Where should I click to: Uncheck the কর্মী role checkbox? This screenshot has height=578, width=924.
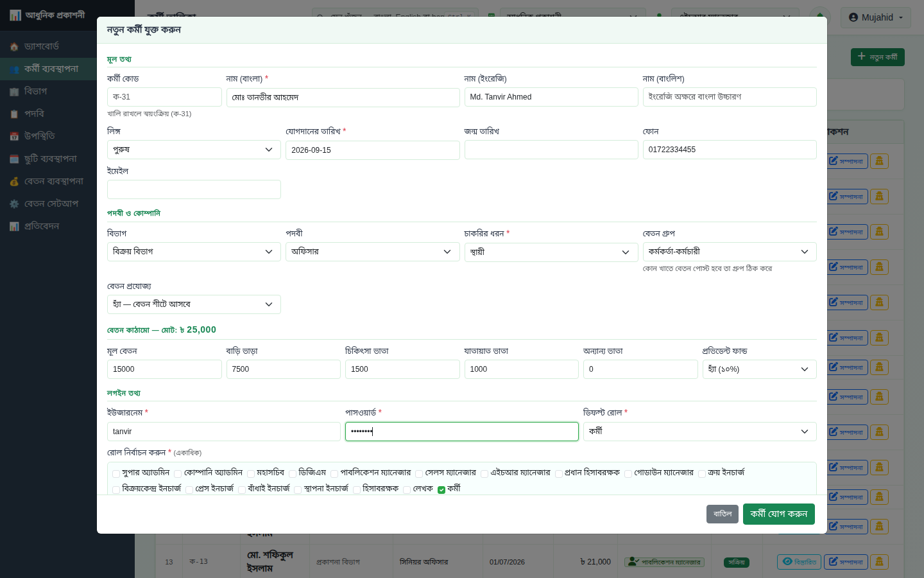[441, 489]
